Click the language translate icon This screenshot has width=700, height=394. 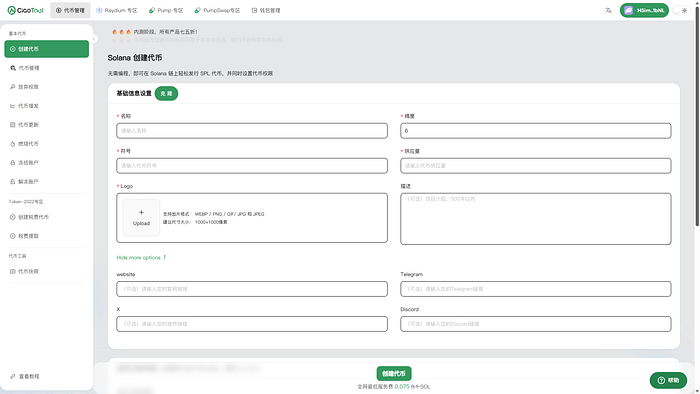point(608,10)
